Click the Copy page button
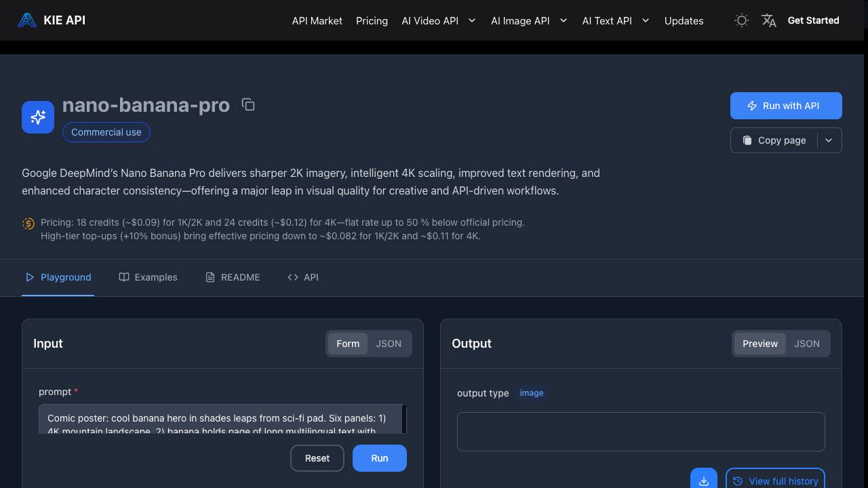This screenshot has height=488, width=868. pyautogui.click(x=774, y=140)
